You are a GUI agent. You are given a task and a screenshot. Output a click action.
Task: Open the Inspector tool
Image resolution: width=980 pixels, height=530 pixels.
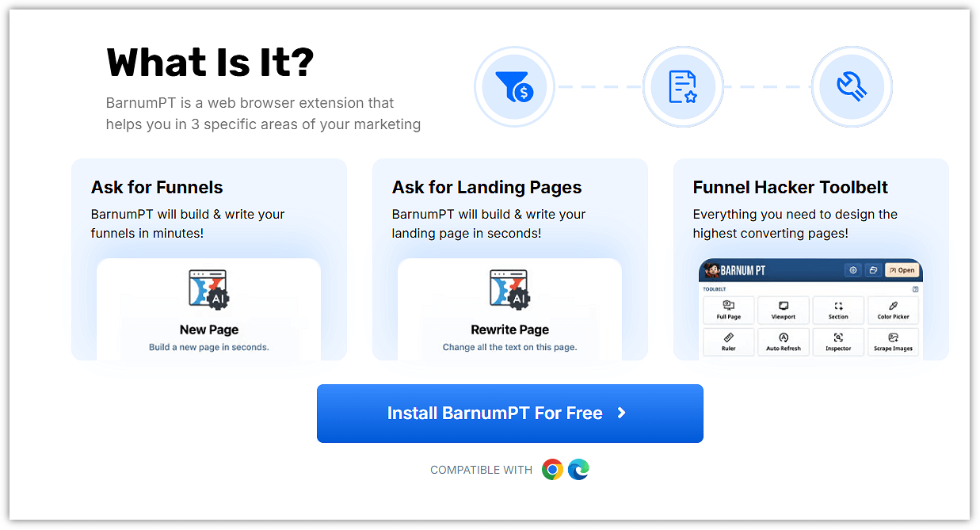[x=838, y=341]
